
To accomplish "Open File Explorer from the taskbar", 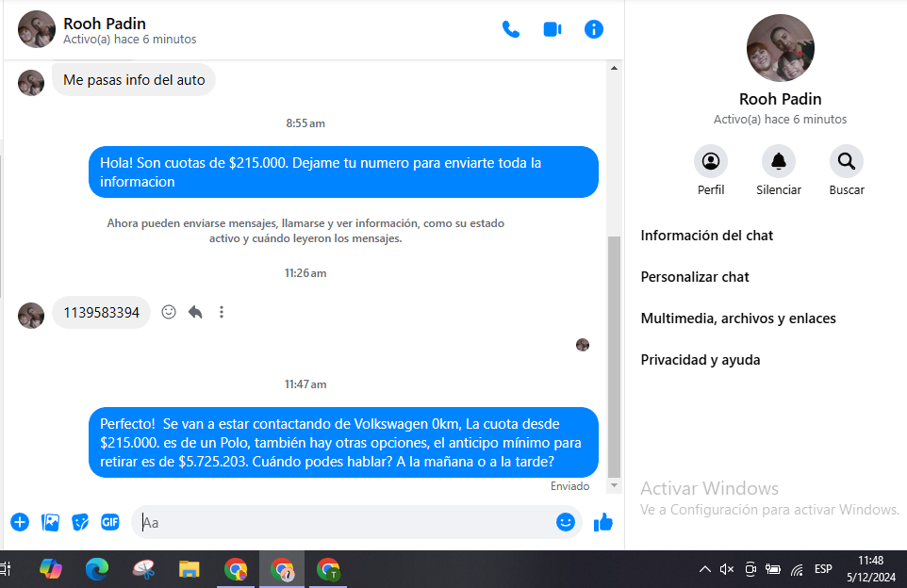I will pyautogui.click(x=190, y=569).
